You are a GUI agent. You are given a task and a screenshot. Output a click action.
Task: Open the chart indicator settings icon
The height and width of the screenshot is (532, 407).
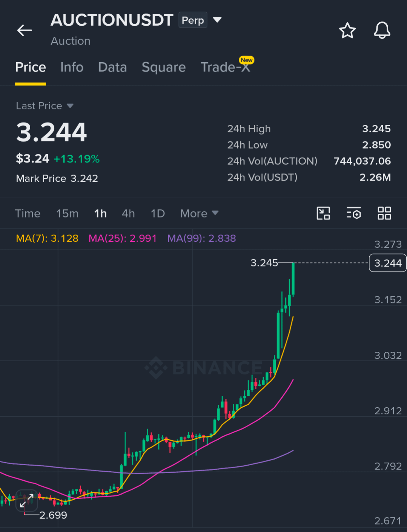pos(354,213)
